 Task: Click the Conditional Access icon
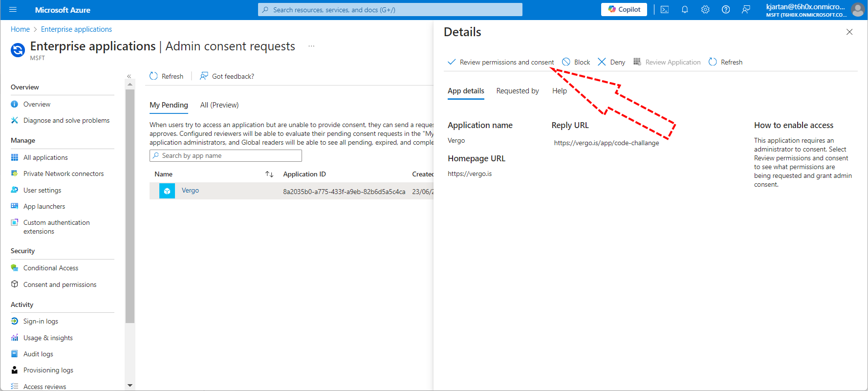click(15, 268)
